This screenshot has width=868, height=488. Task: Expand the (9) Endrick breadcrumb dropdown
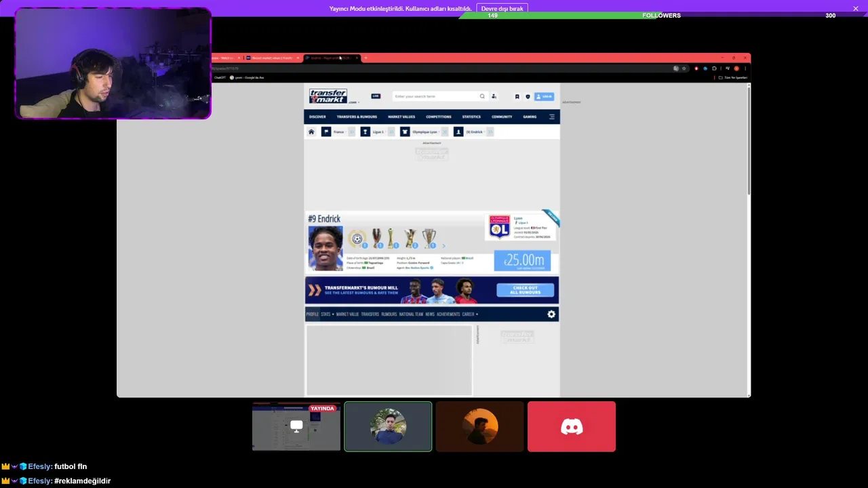coord(490,131)
